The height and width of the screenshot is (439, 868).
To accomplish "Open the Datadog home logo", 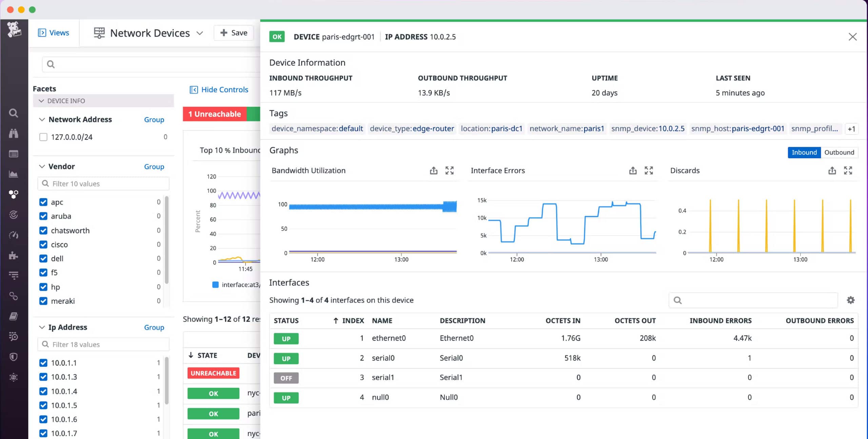I will click(x=14, y=29).
